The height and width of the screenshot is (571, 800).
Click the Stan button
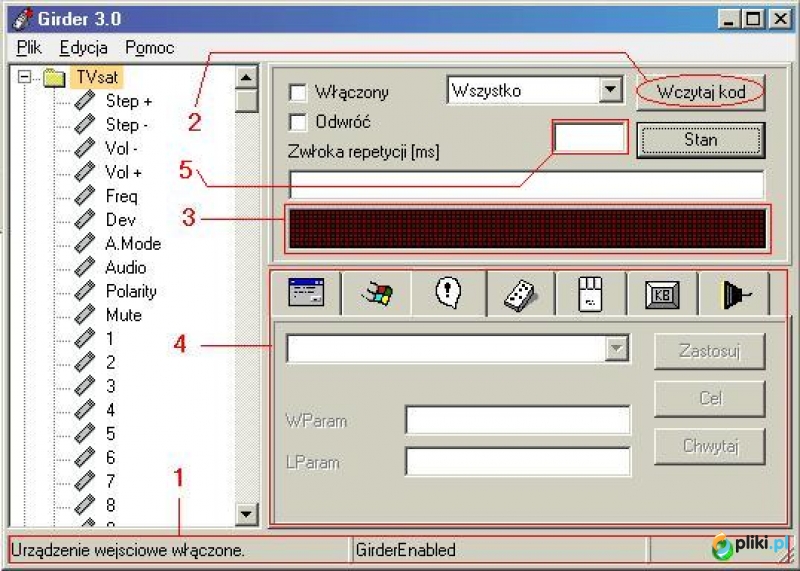[x=701, y=140]
